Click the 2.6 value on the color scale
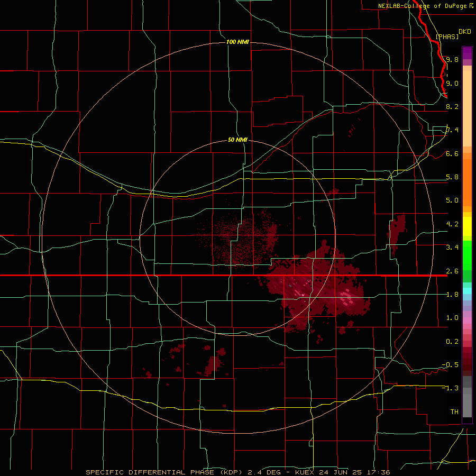The width and height of the screenshot is (476, 476). pyautogui.click(x=452, y=271)
